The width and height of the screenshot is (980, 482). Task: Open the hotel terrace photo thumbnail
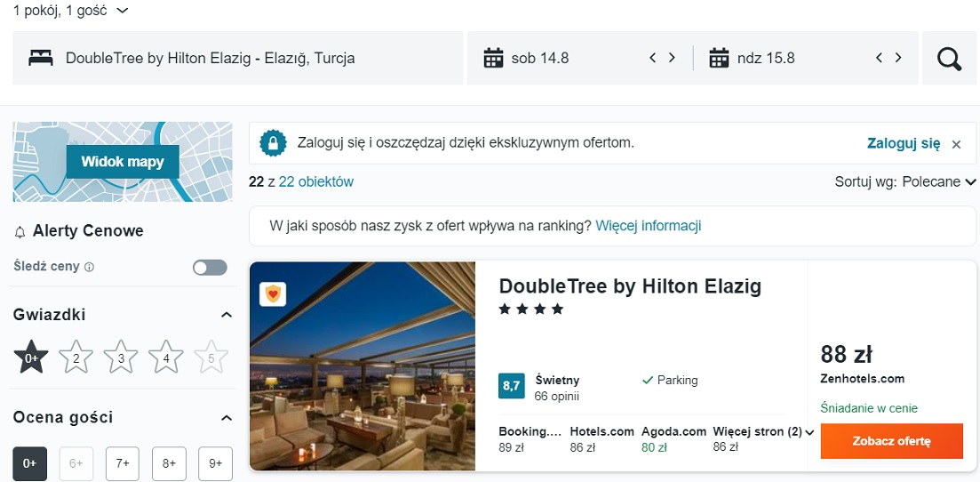(363, 366)
